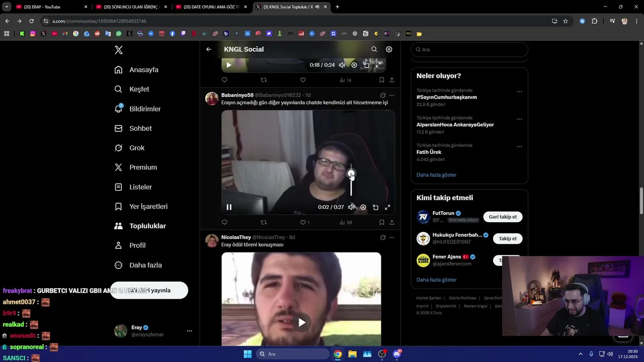Open Chrome from the taskbar

338,354
